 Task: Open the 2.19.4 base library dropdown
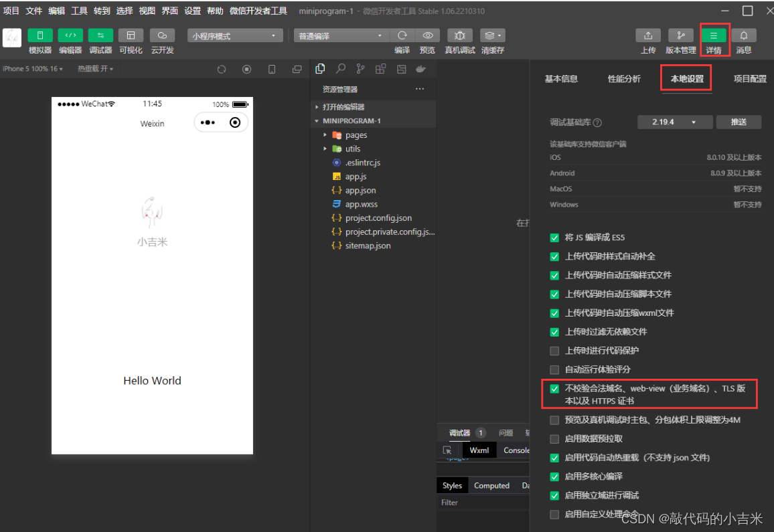click(675, 122)
